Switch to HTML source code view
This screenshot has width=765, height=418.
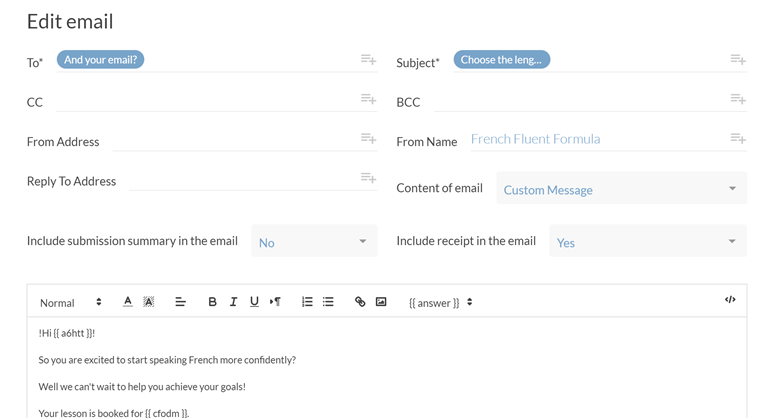730,299
